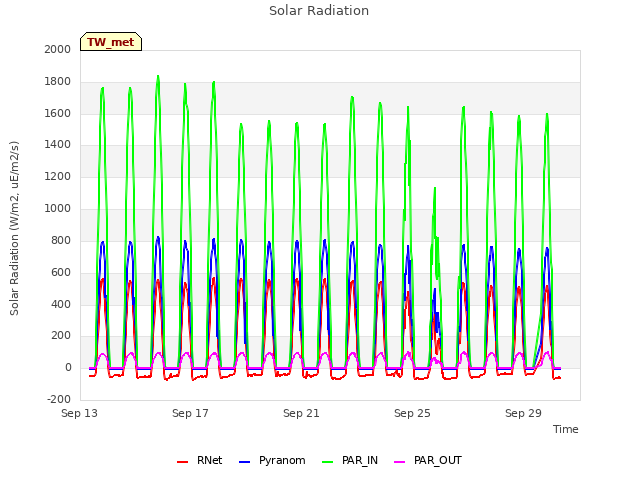Viewport: 640px width, 480px height.
Task: Click the reduced PAR_IN peak after Sep 25
Action: [435, 189]
